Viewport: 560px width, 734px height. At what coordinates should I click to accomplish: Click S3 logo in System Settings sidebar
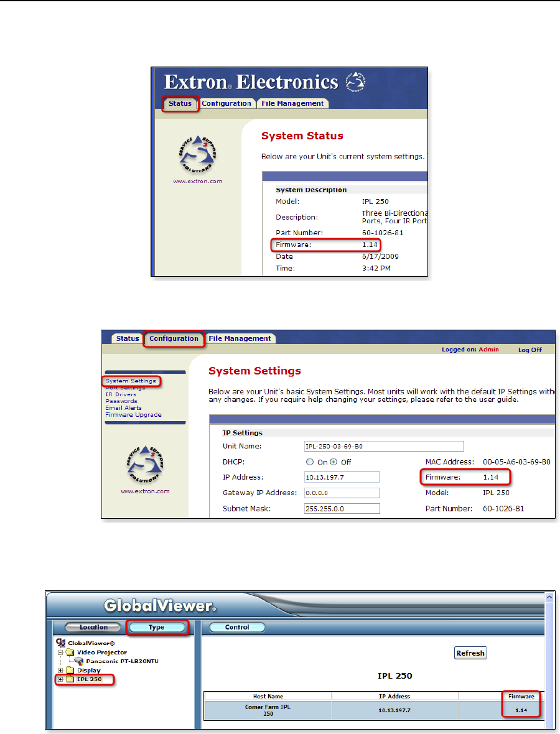145,465
